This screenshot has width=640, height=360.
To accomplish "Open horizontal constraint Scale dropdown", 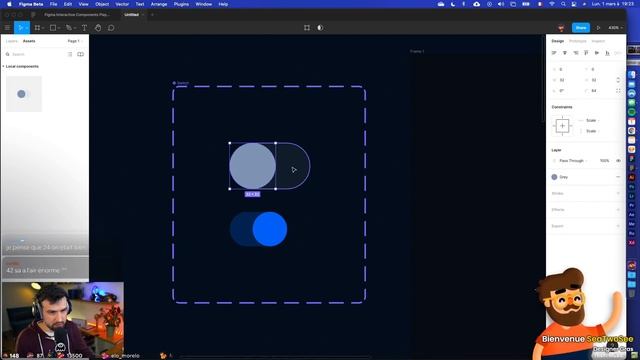I will coord(593,120).
